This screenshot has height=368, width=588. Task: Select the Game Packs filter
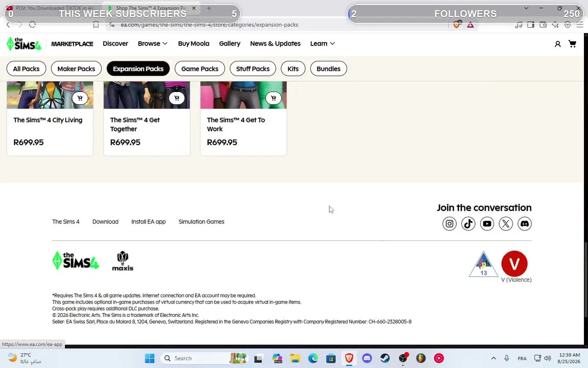click(200, 68)
